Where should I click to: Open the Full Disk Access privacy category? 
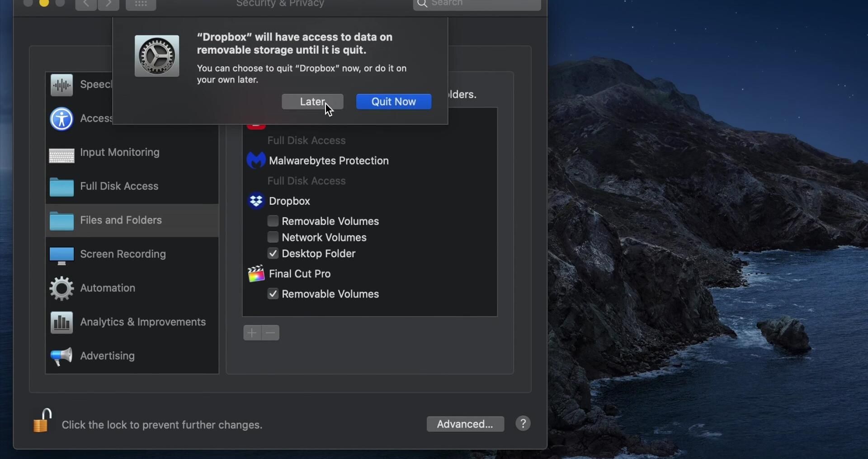(132, 187)
